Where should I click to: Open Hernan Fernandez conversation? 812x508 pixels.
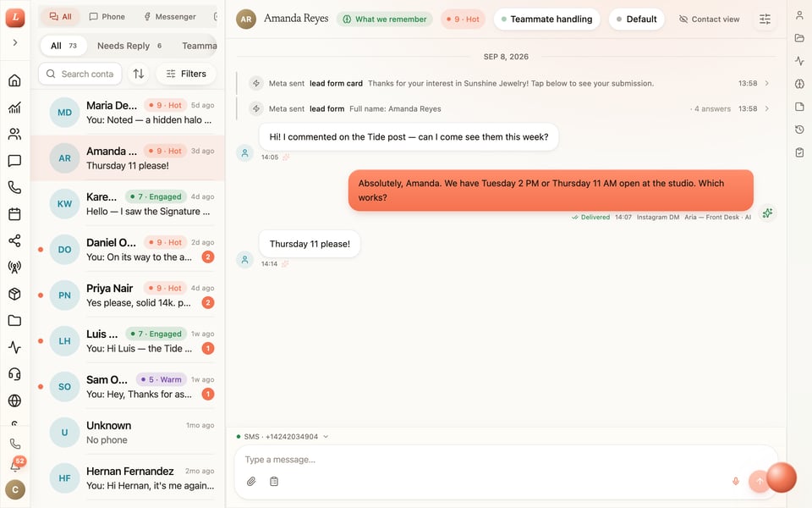point(128,478)
